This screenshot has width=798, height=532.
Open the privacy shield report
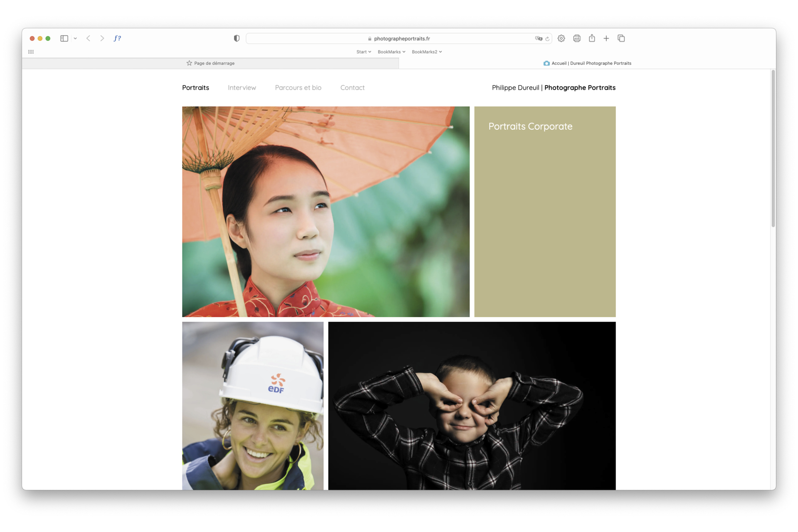pyautogui.click(x=236, y=38)
